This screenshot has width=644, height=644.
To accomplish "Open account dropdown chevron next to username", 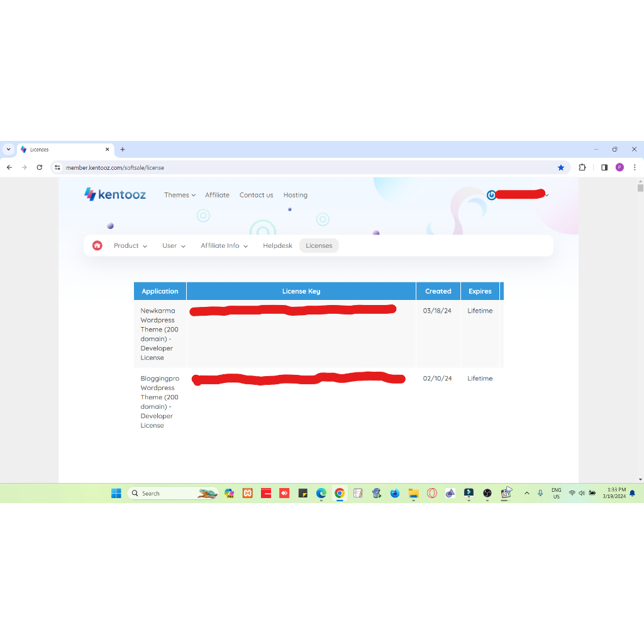I will (x=547, y=195).
